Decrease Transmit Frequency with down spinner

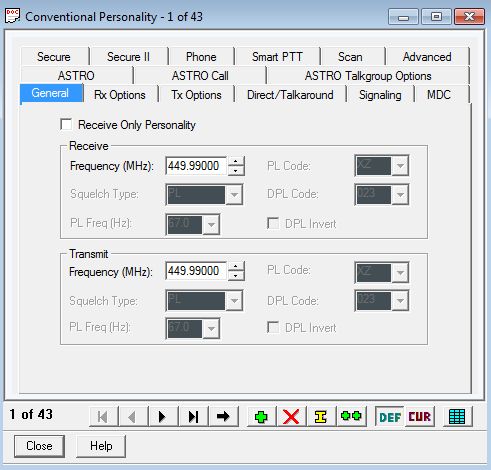coord(236,276)
